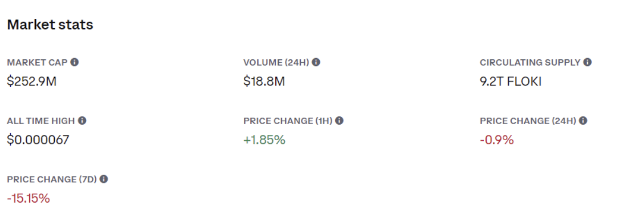
Task: Click the MARKET CAP label text
Action: [37, 63]
